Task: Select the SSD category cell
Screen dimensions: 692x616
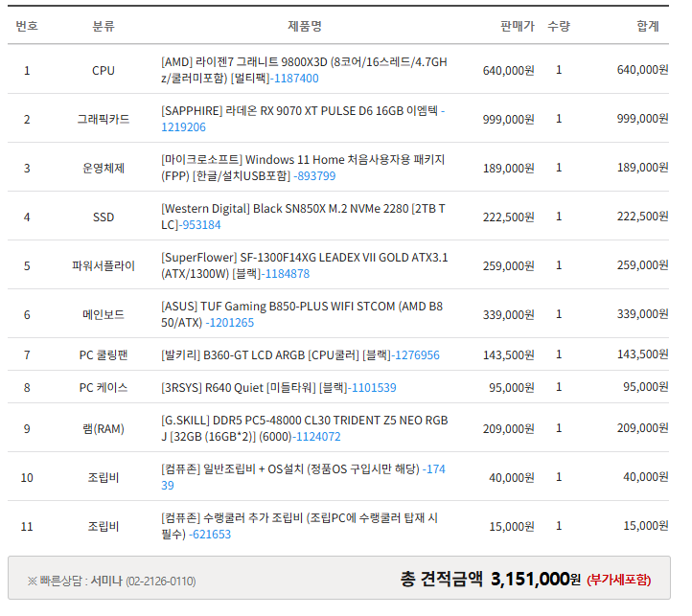Action: pyautogui.click(x=104, y=217)
